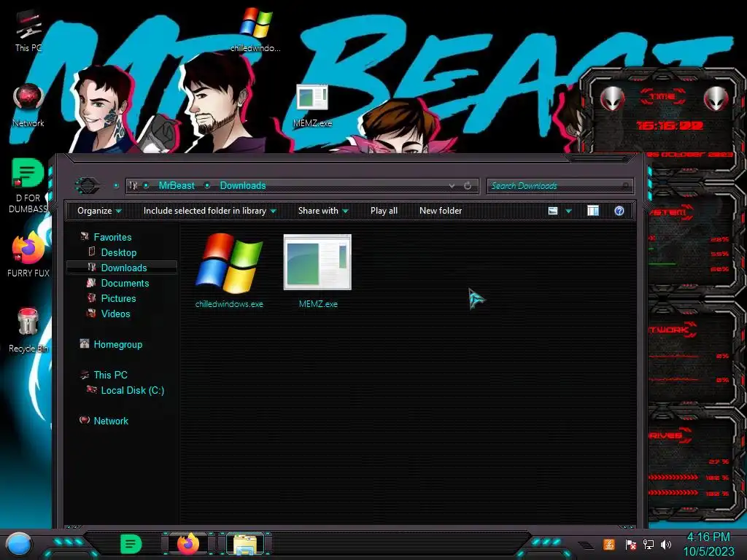Click the Documents folder icon in sidebar
This screenshot has width=747, height=560.
pyautogui.click(x=91, y=283)
